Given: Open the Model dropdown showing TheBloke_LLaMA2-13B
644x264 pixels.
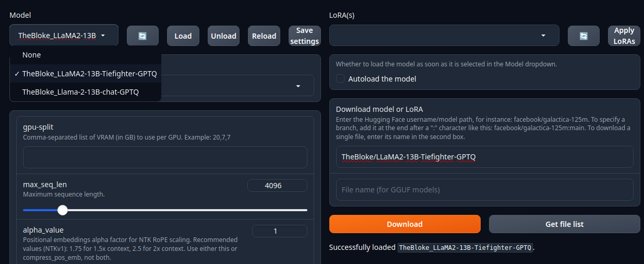Looking at the screenshot, I should tap(64, 36).
